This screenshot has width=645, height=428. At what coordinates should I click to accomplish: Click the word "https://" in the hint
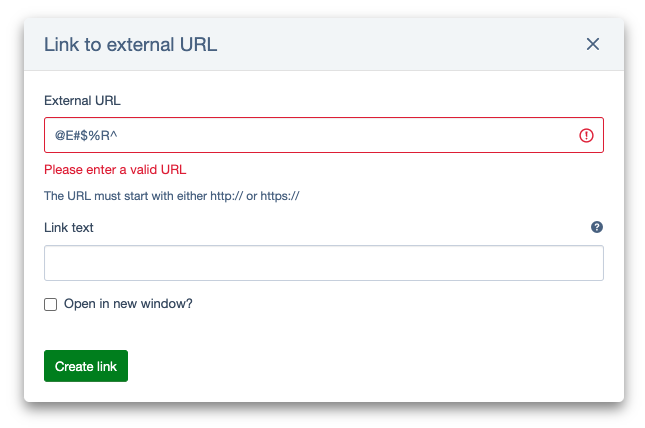tap(280, 196)
